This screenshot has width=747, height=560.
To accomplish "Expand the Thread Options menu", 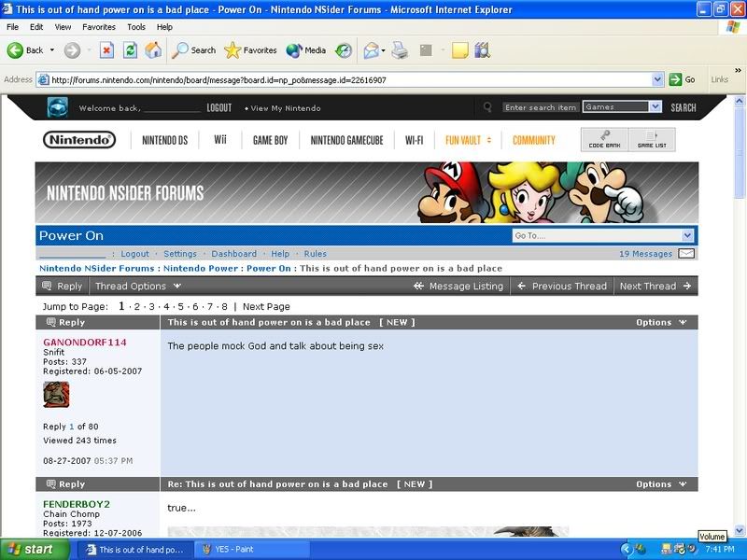I will 137,287.
